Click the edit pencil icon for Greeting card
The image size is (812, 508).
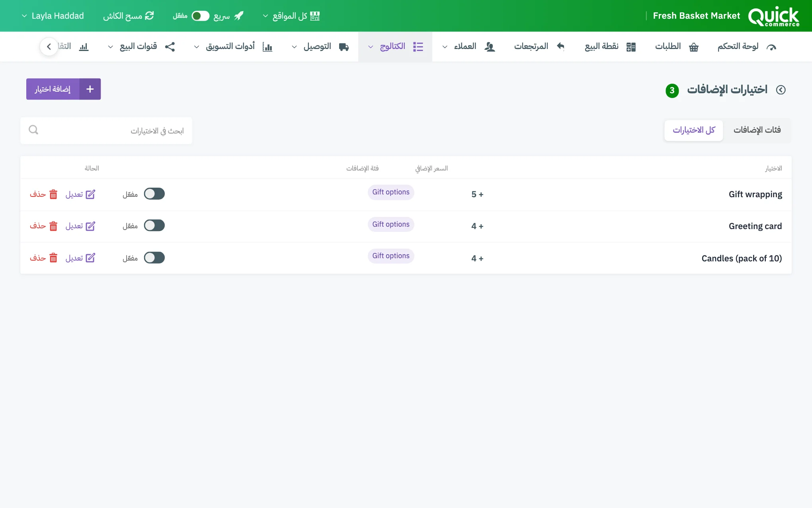91,226
